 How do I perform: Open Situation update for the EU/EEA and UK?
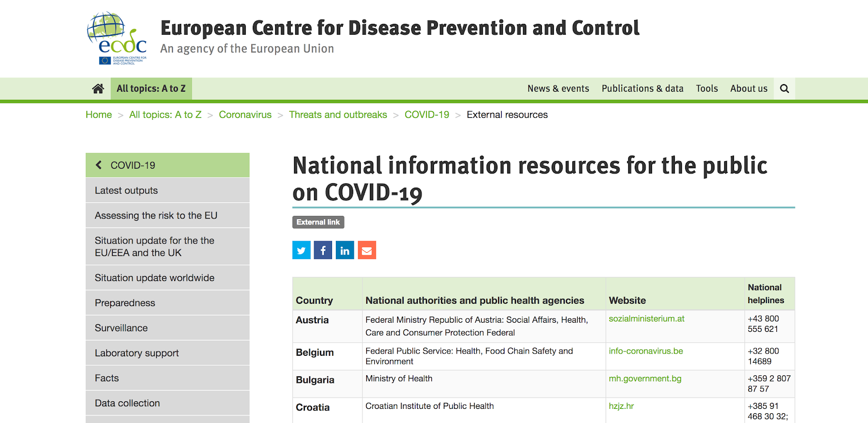168,246
